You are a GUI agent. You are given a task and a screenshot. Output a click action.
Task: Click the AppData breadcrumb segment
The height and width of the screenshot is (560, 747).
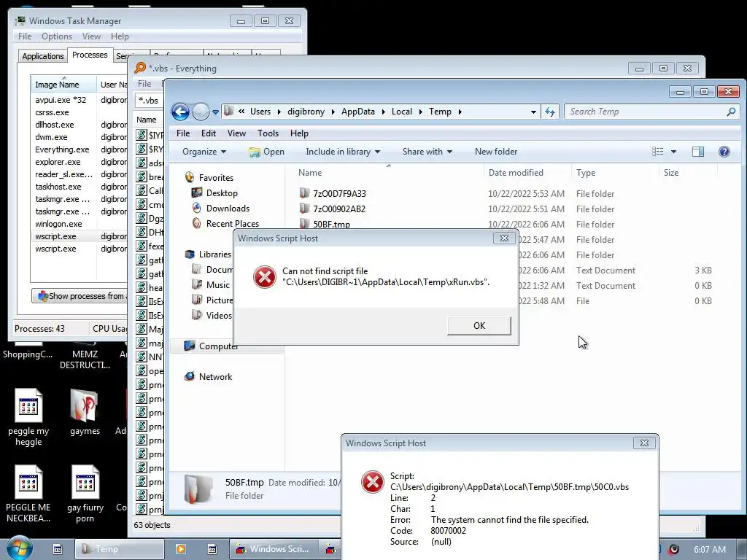click(x=357, y=112)
